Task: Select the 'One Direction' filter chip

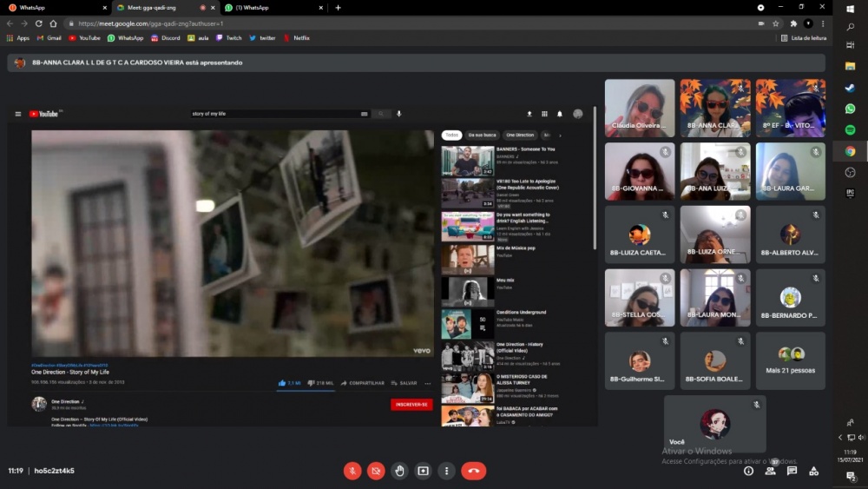Action: 520,135
